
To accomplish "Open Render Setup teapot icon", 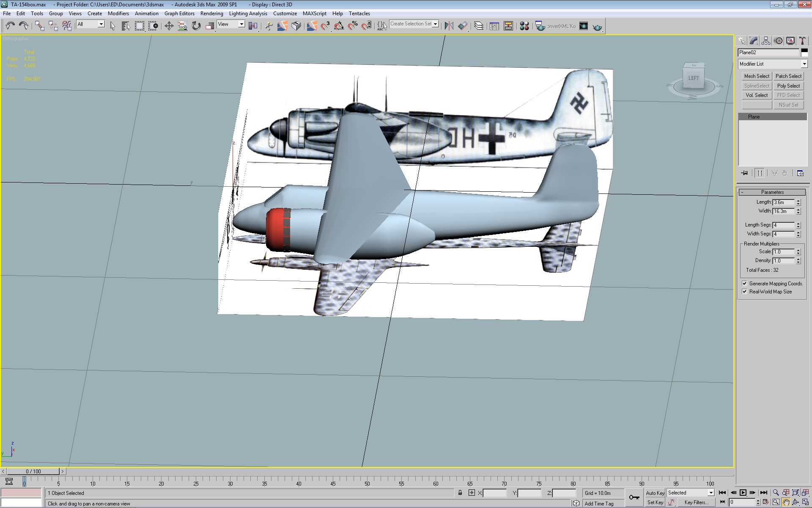I will (x=540, y=26).
